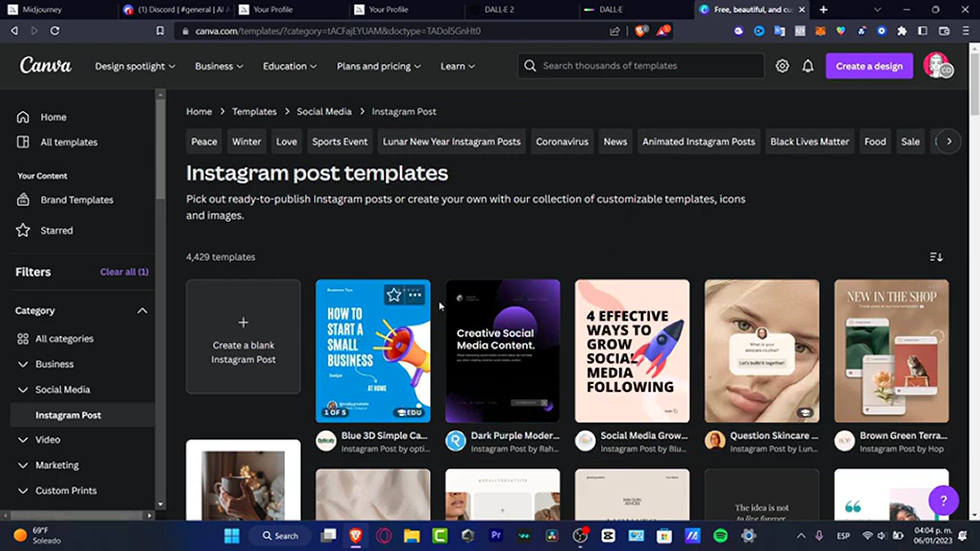Select Instagram Post in category list
This screenshot has width=980, height=551.
(82, 415)
